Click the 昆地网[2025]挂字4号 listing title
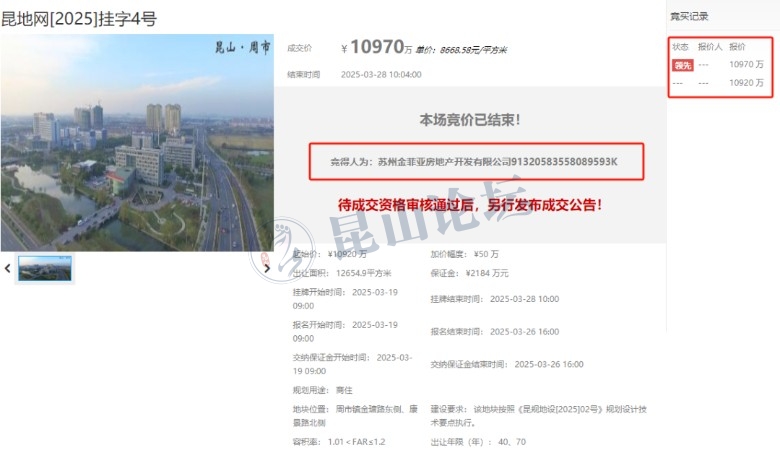The image size is (780, 453). [78, 19]
